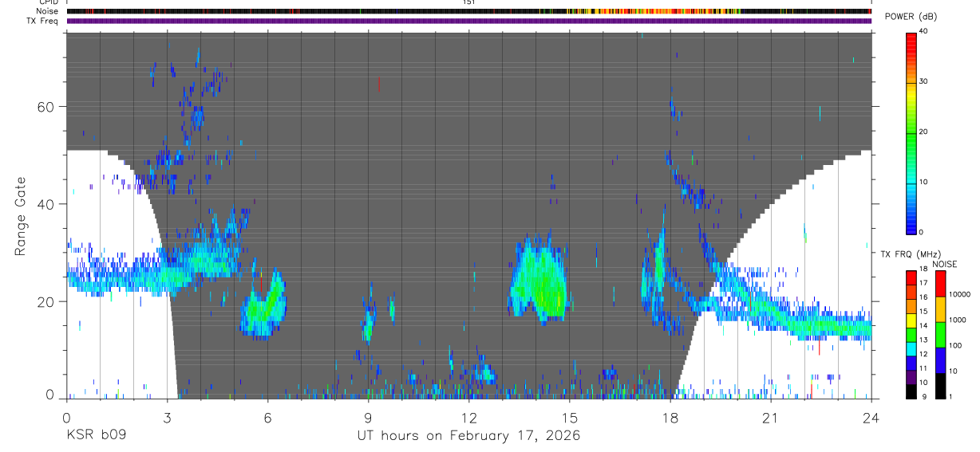
Task: Click the echo patch near 6 UT
Action: (x=264, y=305)
